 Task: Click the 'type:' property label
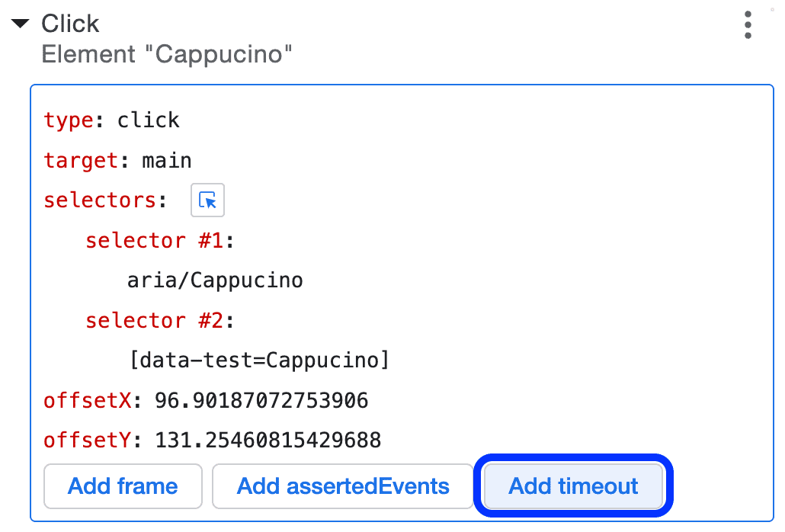(64, 120)
